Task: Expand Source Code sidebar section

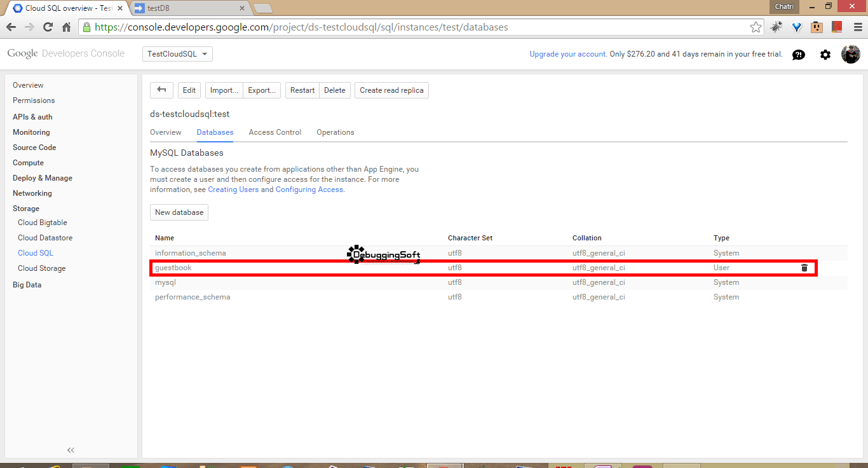Action: (34, 148)
